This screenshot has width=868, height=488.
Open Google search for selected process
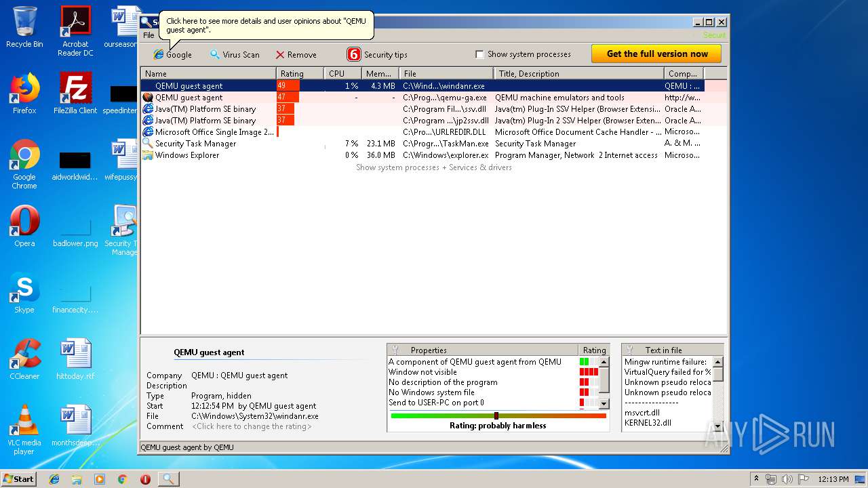point(172,54)
